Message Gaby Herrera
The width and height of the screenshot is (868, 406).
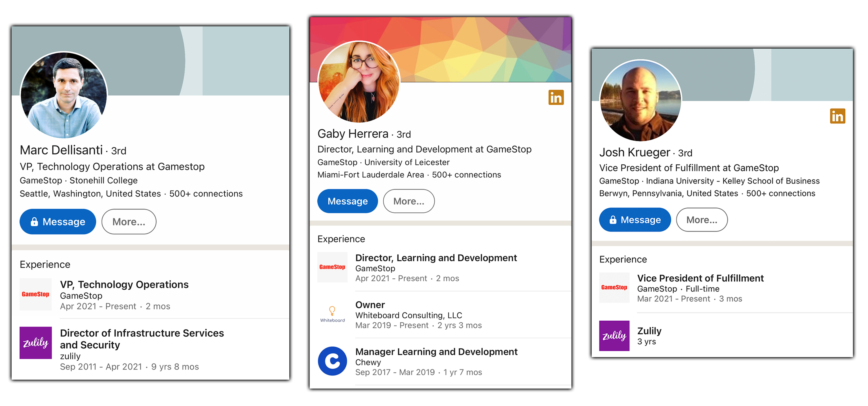[347, 201]
